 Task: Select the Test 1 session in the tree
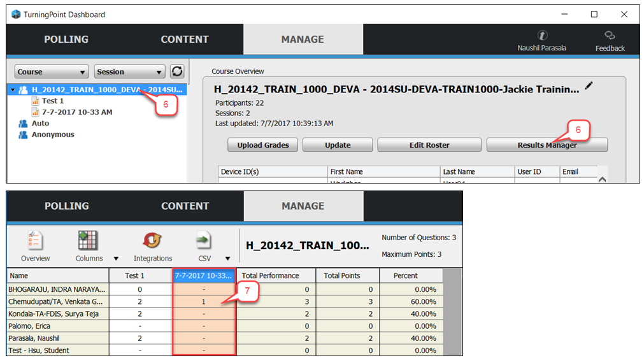click(53, 101)
